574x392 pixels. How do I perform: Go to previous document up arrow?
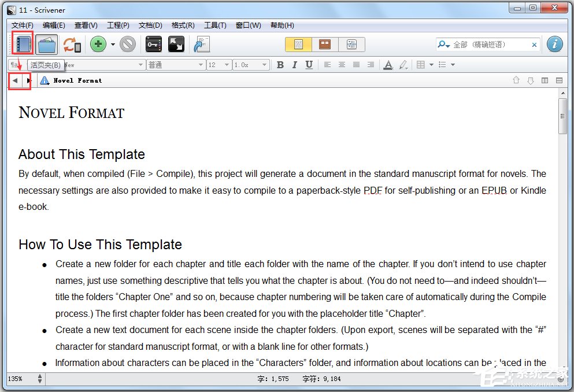pyautogui.click(x=516, y=80)
